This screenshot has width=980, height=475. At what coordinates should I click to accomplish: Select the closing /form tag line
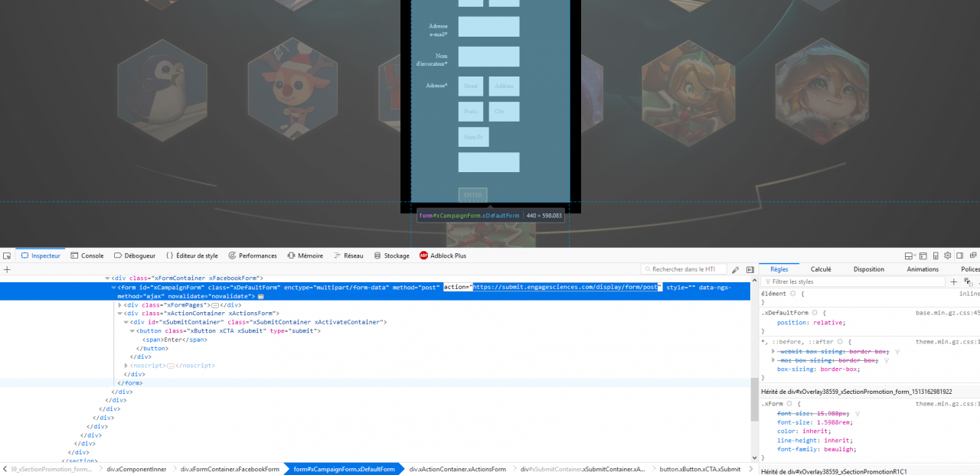[x=130, y=382]
